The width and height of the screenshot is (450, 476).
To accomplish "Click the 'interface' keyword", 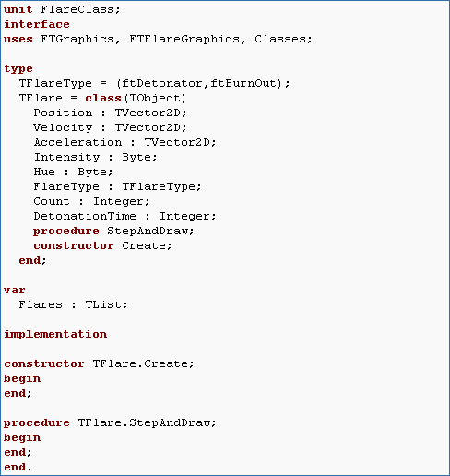I will click(x=37, y=24).
